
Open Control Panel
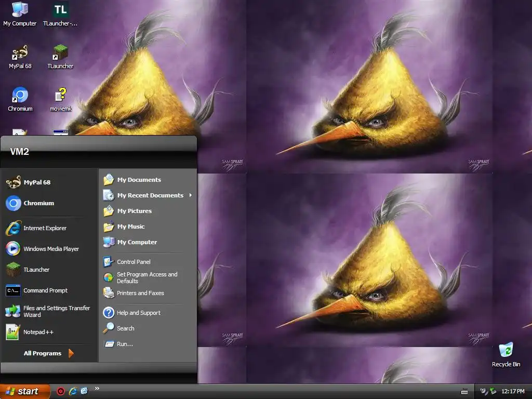[x=148, y=262]
